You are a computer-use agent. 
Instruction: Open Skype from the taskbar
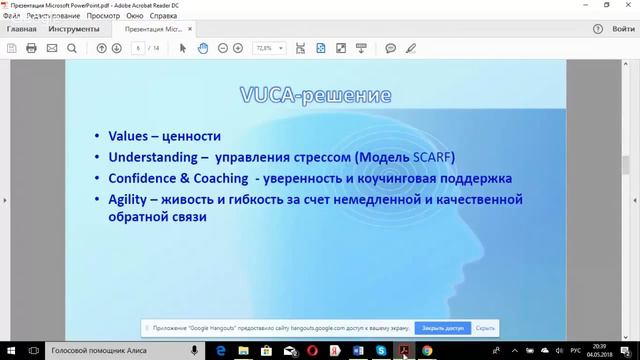tap(381, 351)
